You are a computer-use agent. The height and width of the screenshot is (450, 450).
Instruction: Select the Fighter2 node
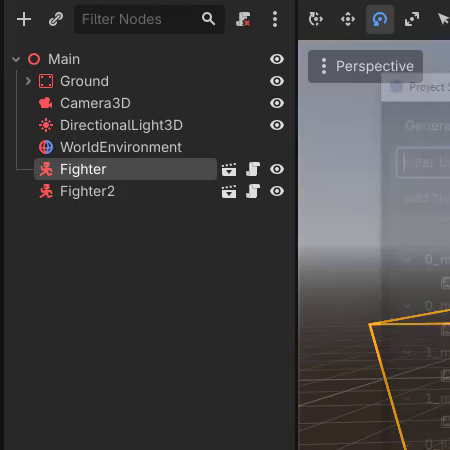click(87, 191)
